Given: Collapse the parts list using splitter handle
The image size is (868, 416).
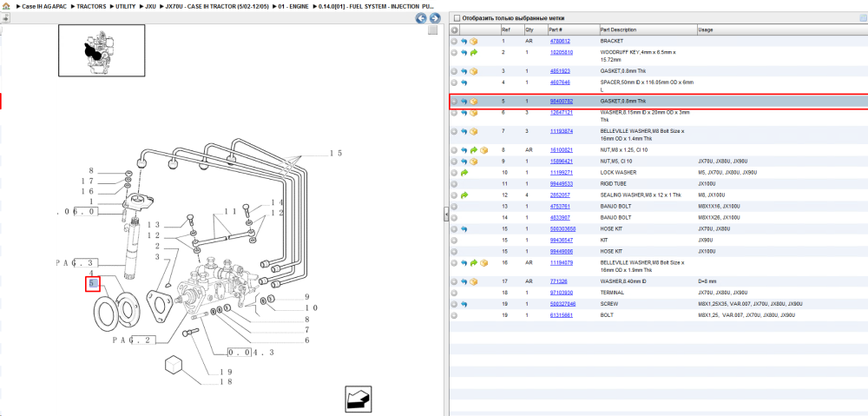Looking at the screenshot, I should click(445, 215).
